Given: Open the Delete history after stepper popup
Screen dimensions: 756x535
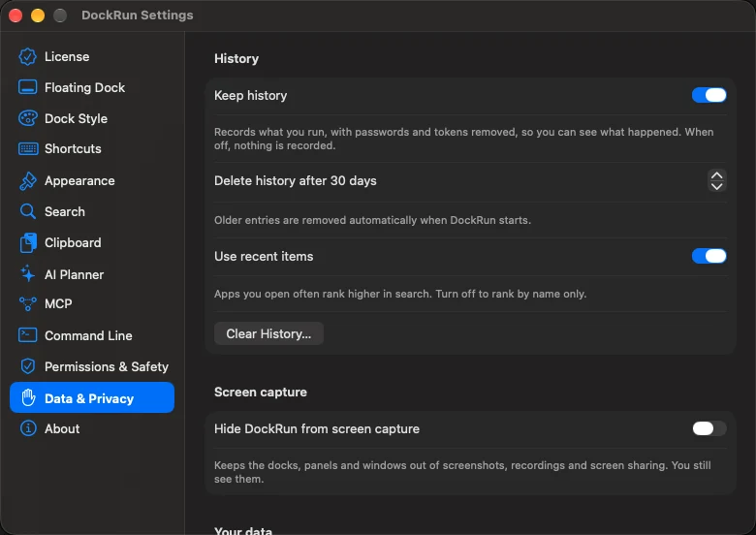Looking at the screenshot, I should click(x=717, y=180).
